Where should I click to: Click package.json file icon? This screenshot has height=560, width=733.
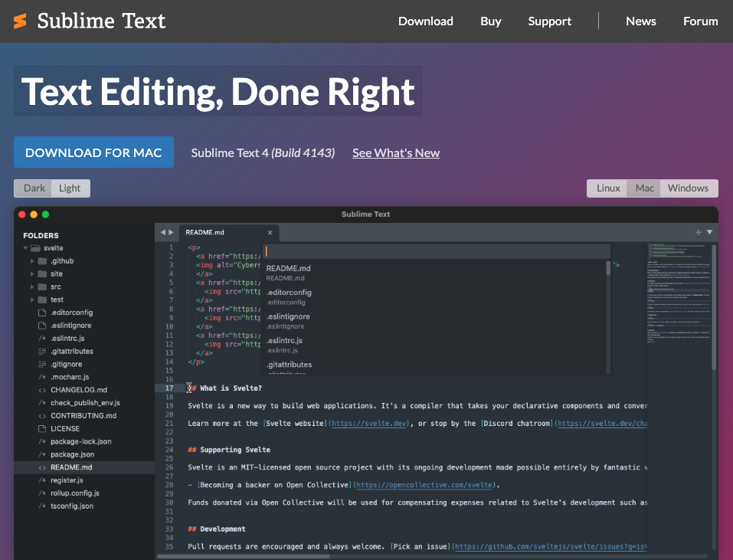[42, 454]
